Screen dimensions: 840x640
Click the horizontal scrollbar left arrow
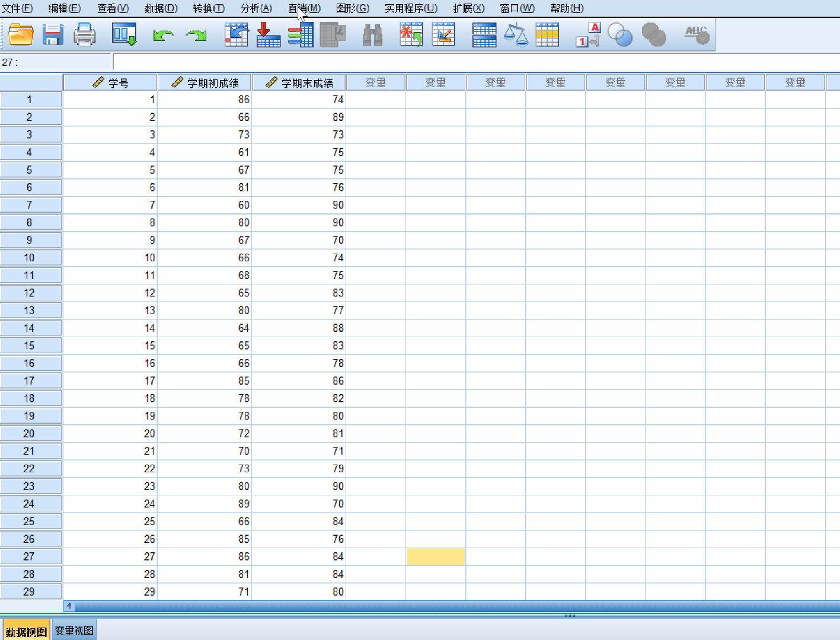point(69,606)
